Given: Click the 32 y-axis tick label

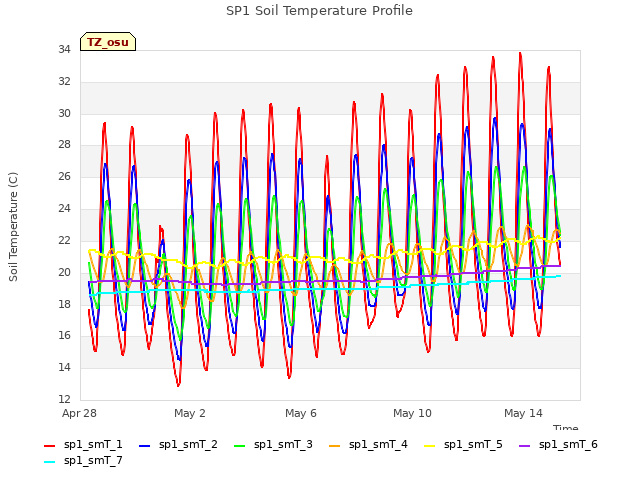Looking at the screenshot, I should click(x=64, y=82).
